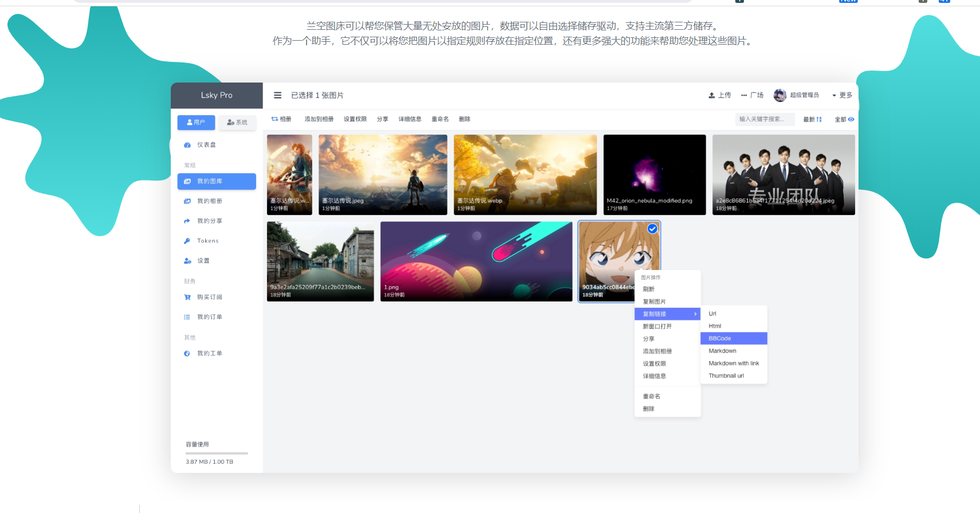Choose Markdown with link option
Image resolution: width=980 pixels, height=513 pixels.
[x=734, y=363]
